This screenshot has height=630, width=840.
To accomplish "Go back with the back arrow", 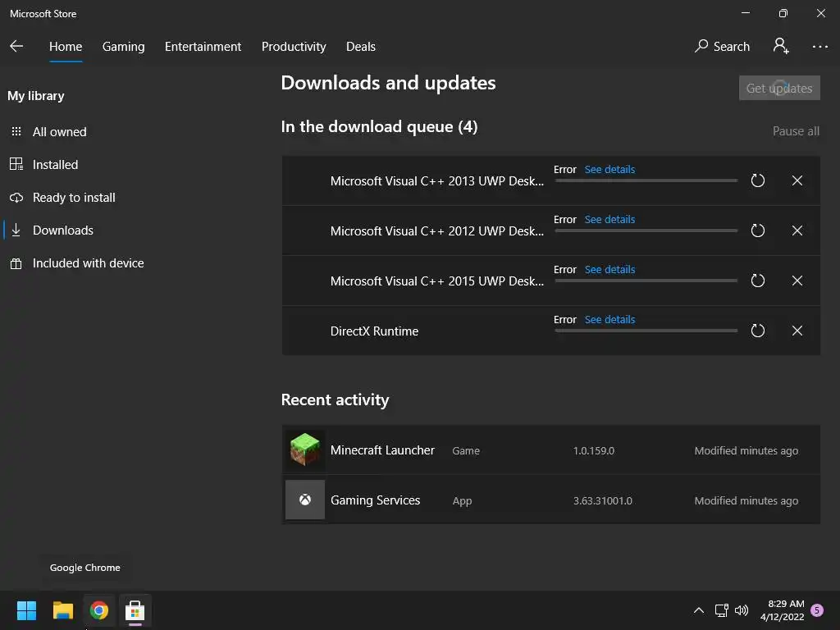I will (16, 46).
